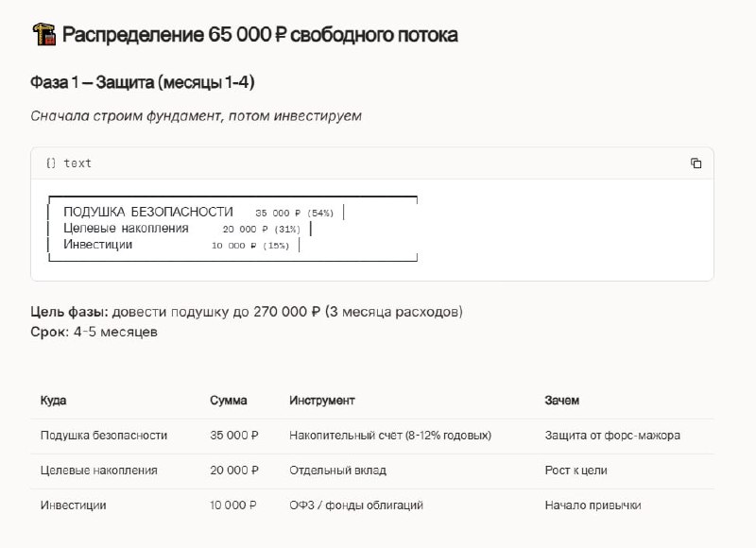The height and width of the screenshot is (548, 756).
Task: Click table cell 'Целевые накопления'
Action: pyautogui.click(x=99, y=471)
